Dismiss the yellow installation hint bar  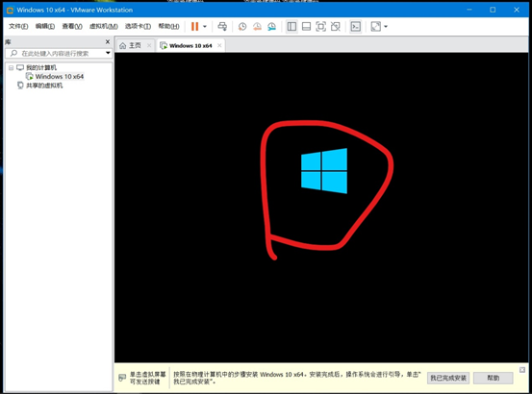[522, 370]
